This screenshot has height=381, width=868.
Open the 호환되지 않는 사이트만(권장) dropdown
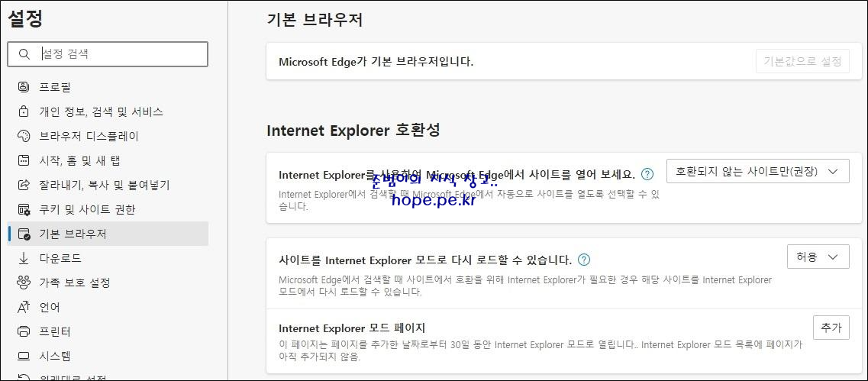pyautogui.click(x=758, y=171)
